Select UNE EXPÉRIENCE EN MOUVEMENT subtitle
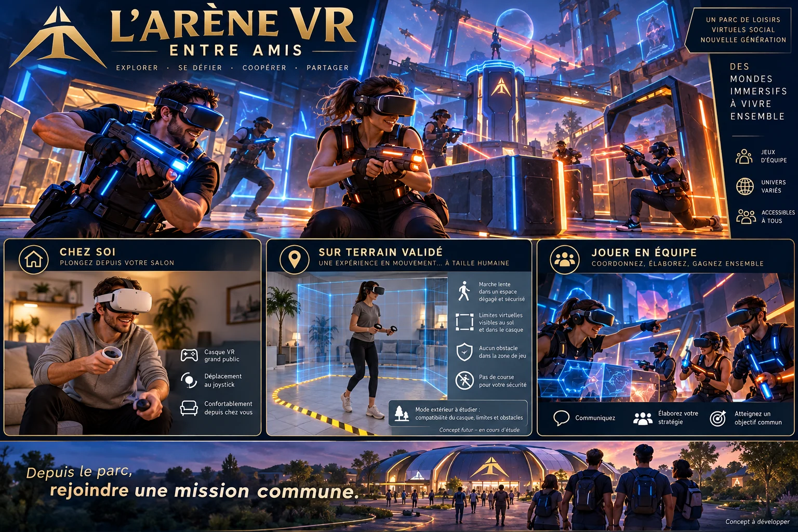The image size is (798, 532). point(414,263)
